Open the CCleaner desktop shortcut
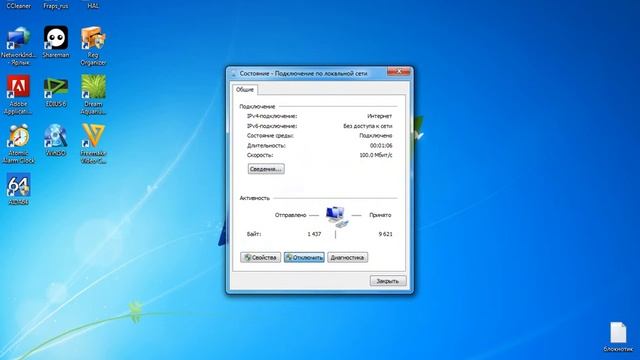640x360 pixels. (19, 5)
